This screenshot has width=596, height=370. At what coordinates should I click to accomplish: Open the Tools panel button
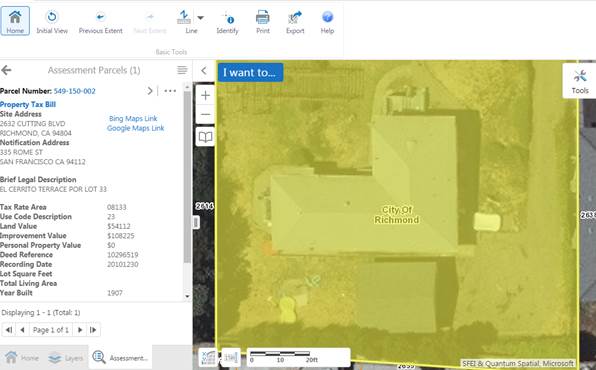[580, 81]
